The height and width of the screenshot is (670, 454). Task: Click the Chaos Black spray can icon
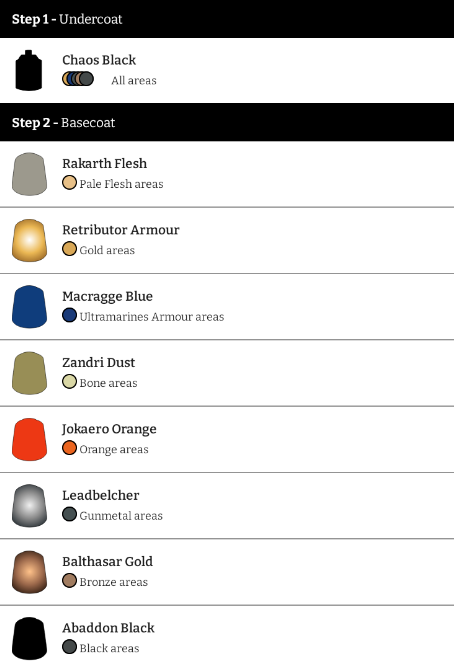[29, 71]
